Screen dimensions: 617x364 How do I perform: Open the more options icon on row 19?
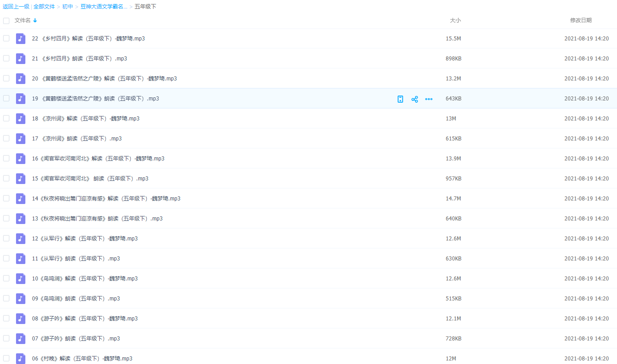pos(429,99)
